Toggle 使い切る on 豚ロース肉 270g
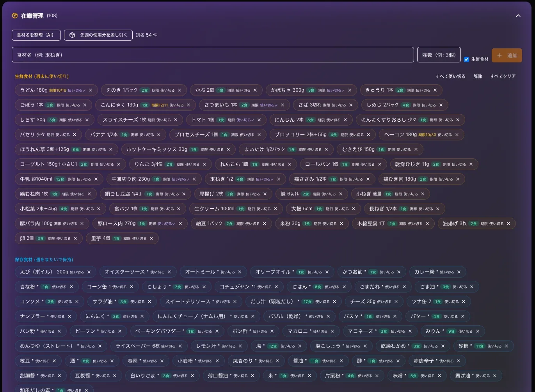Screen dimensions: 535x392 point(167,224)
